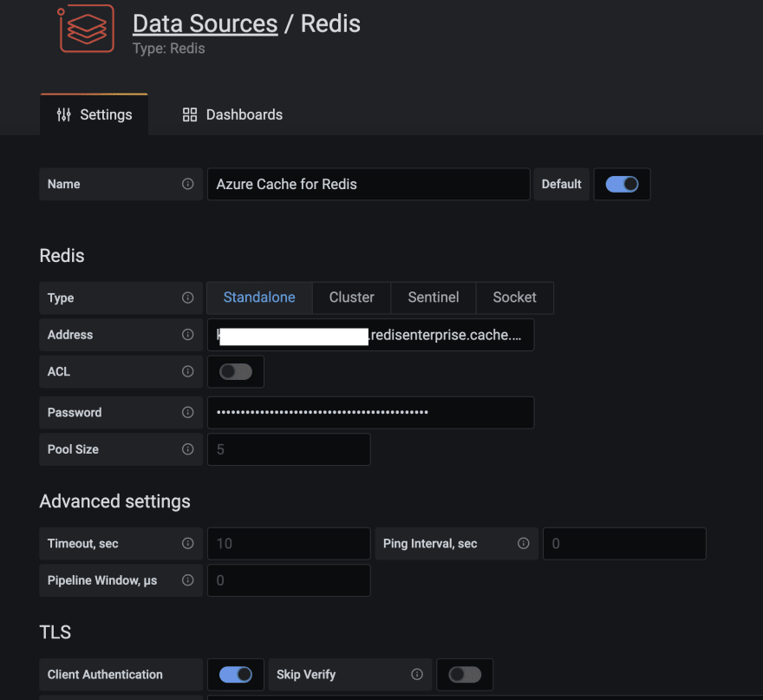
Task: Disable the Client Authentication toggle
Action: click(235, 674)
